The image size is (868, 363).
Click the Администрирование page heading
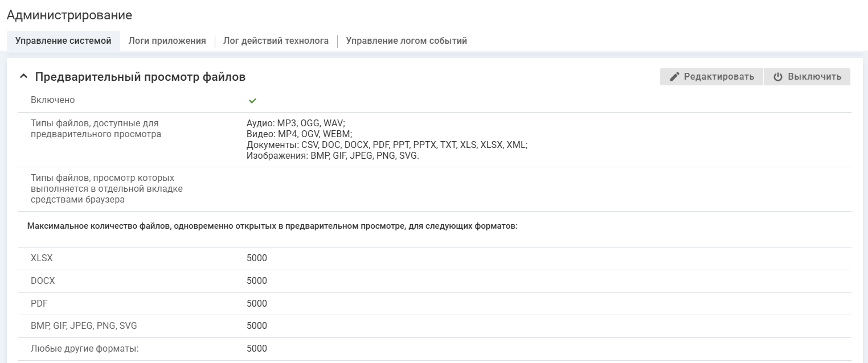click(x=69, y=15)
